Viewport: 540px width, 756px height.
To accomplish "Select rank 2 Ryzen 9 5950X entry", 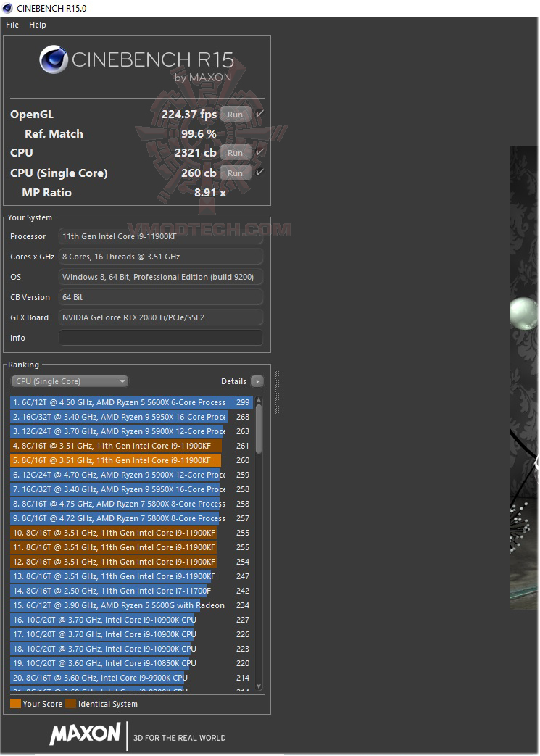I will pyautogui.click(x=131, y=417).
